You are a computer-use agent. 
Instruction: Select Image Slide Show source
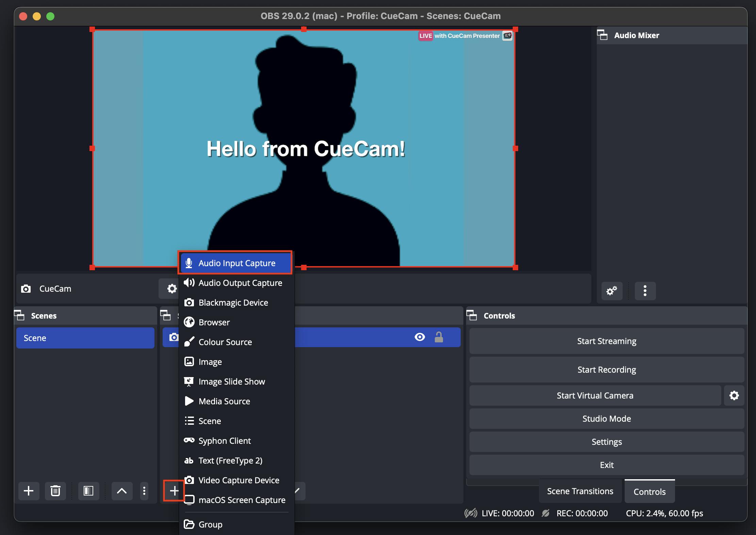point(236,382)
